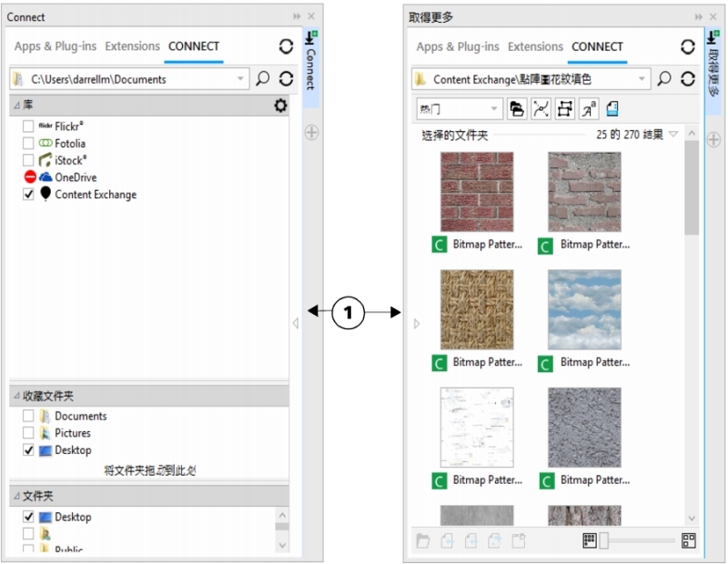The image size is (728, 564).
Task: Switch to Extensions tab in left panel
Action: [x=132, y=46]
